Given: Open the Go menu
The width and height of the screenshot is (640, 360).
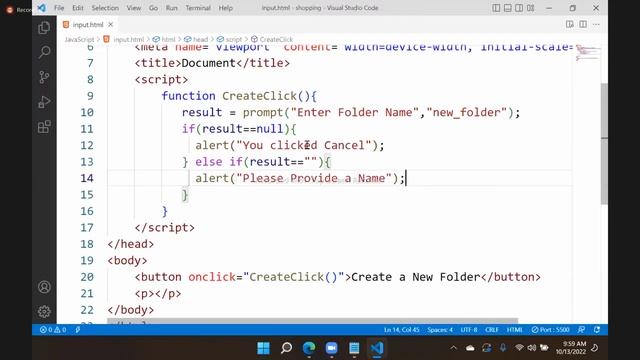Looking at the screenshot, I should [x=153, y=8].
